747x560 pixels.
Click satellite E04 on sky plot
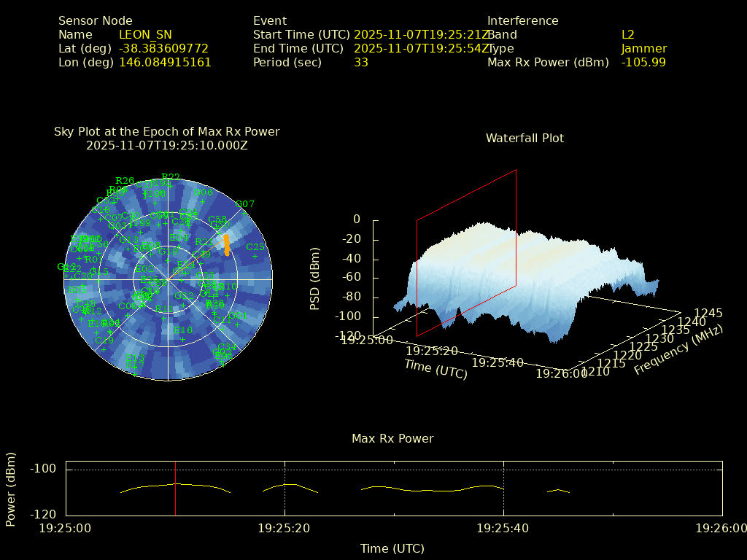179,238
